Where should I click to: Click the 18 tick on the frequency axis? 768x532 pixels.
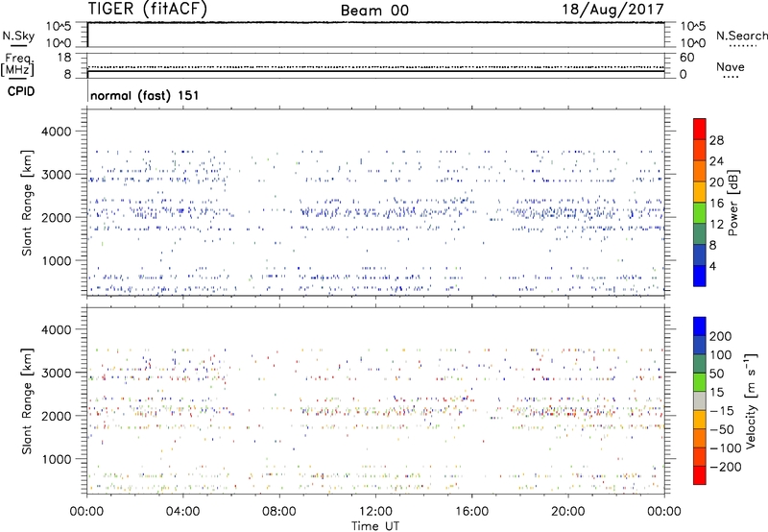[64, 58]
